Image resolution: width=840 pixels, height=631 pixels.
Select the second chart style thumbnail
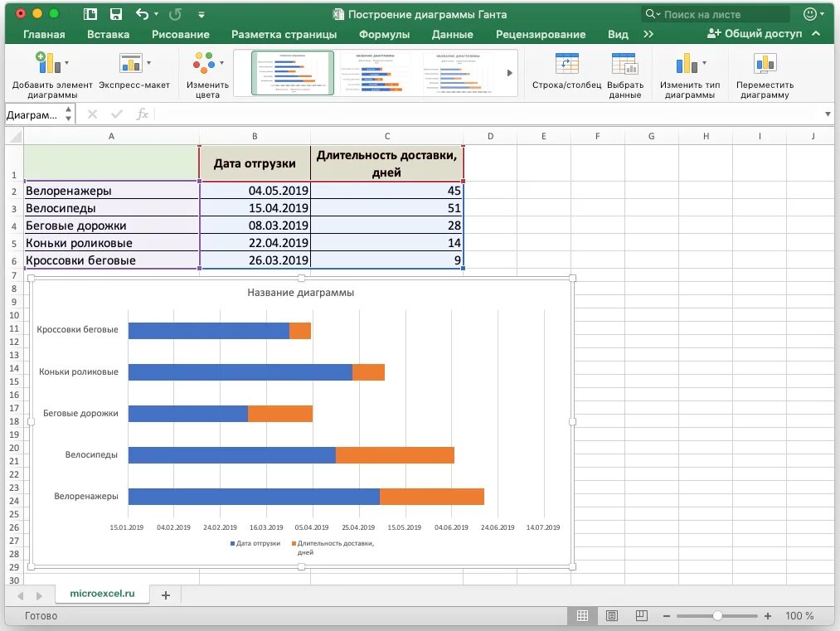[x=376, y=73]
